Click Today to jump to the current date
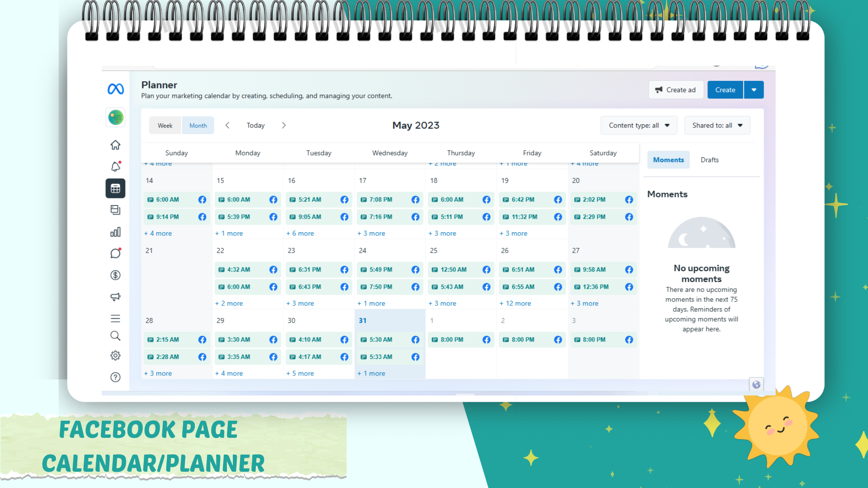This screenshot has width=868, height=488. click(x=255, y=126)
